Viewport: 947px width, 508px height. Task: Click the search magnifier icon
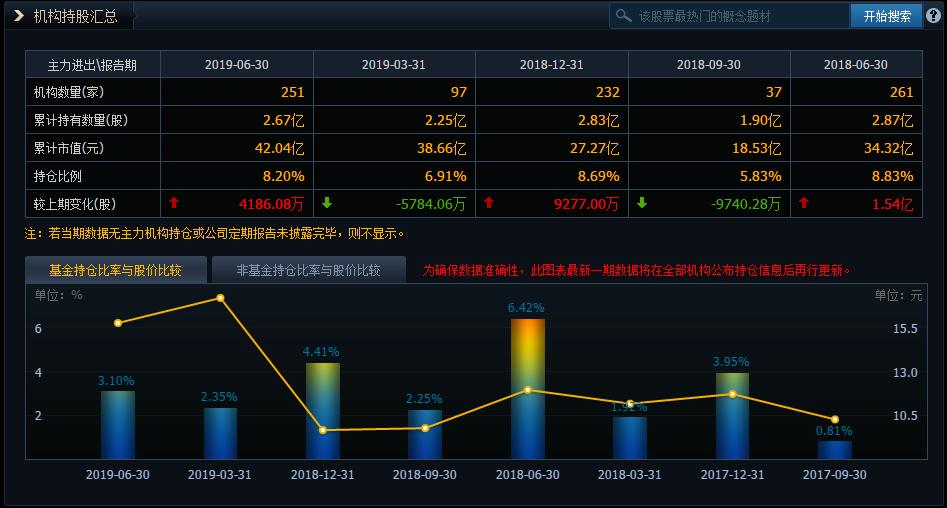[x=623, y=16]
